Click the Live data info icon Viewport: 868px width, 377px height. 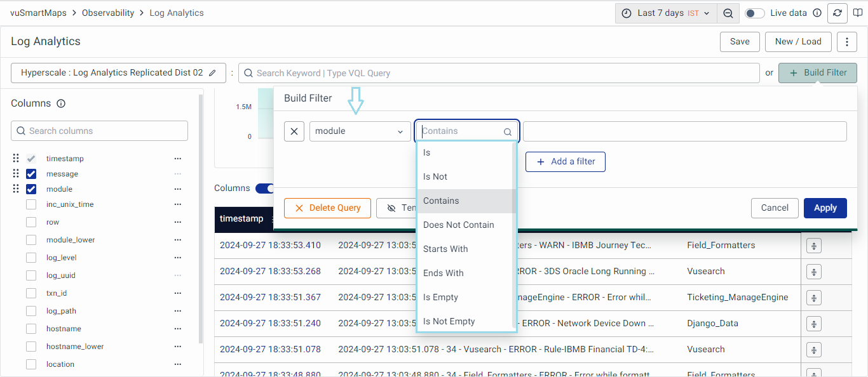[x=817, y=13]
